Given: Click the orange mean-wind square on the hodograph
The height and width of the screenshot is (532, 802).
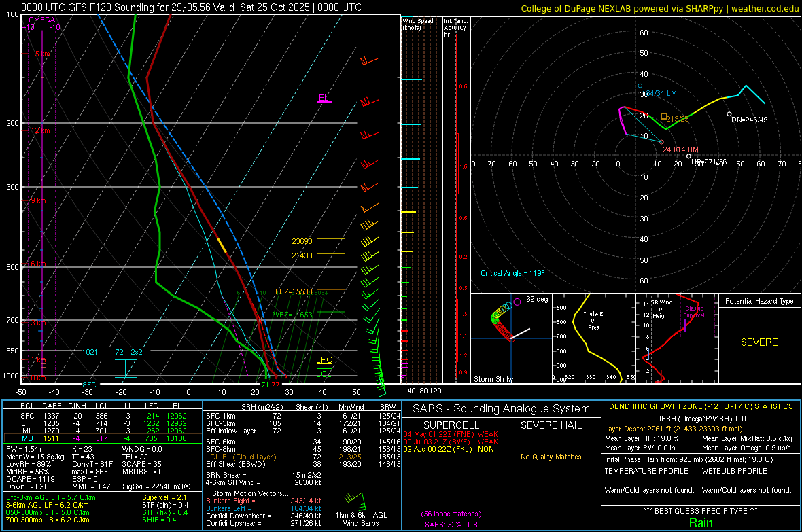Looking at the screenshot, I should [x=663, y=117].
